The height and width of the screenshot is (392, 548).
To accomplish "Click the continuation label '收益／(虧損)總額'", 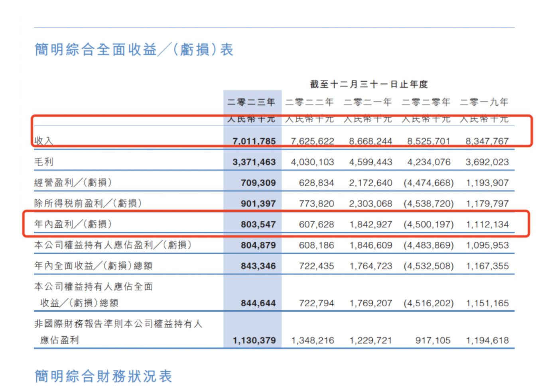I will coord(79,303).
